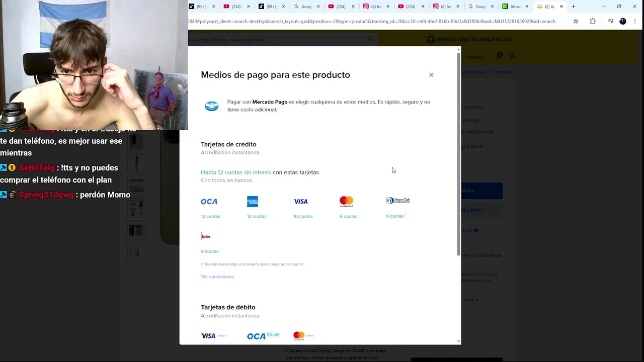Viewport: 644px width, 362px height.
Task: Click "Hasta 12 cuotas sin interés" text
Action: [x=236, y=172]
